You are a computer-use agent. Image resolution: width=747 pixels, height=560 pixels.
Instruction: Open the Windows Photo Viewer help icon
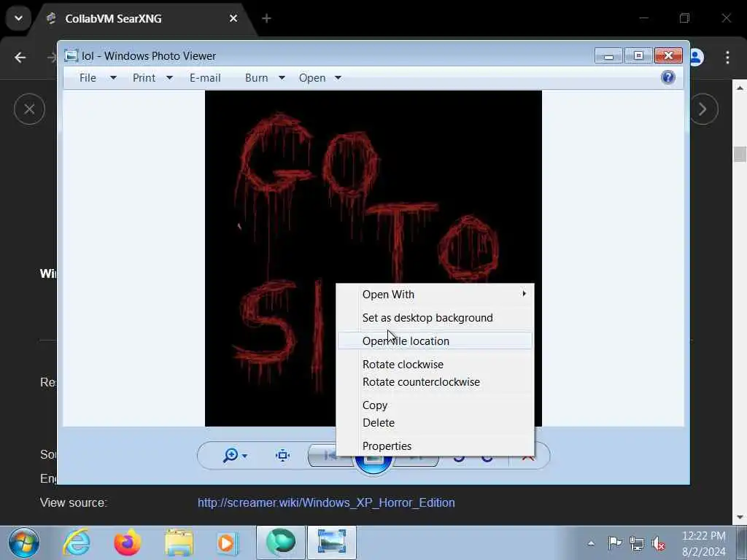(x=668, y=77)
